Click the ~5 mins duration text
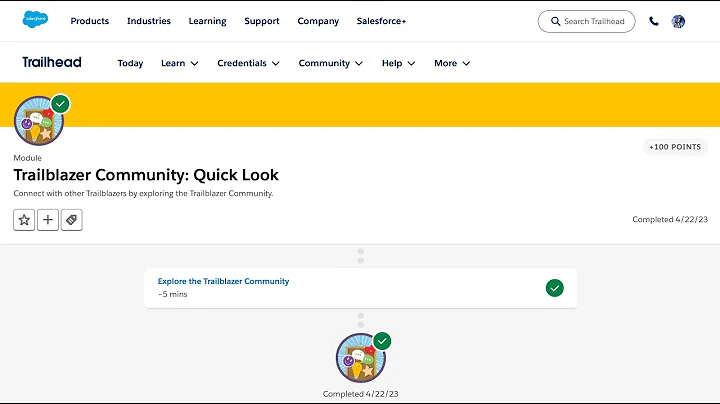 173,294
